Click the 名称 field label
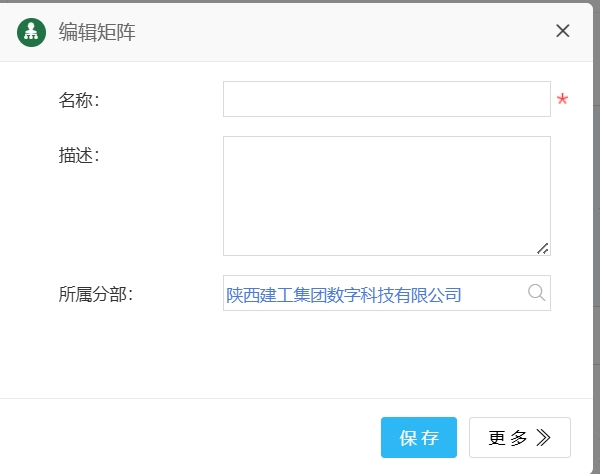The height and width of the screenshot is (474, 600). [x=79, y=100]
